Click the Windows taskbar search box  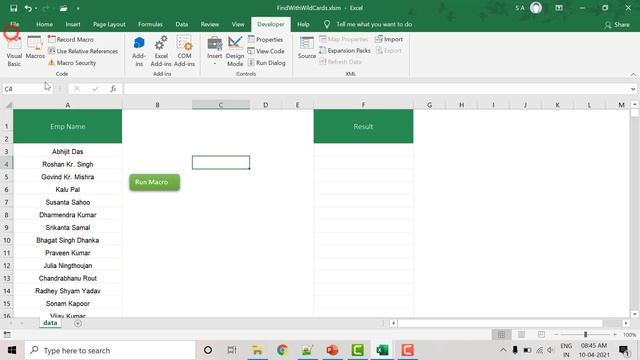[x=110, y=350]
